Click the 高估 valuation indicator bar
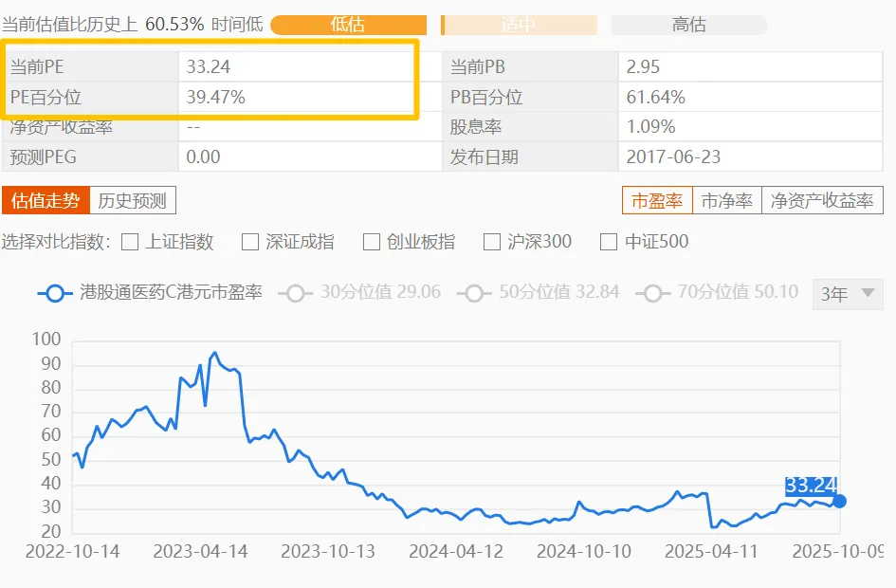896x588 pixels. 689,25
